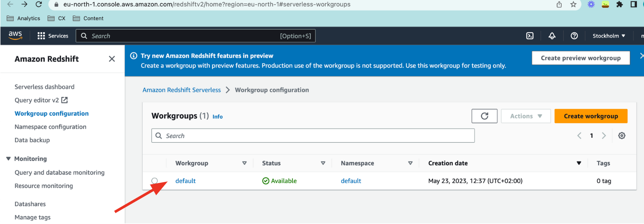Click the AWS logo

point(15,36)
